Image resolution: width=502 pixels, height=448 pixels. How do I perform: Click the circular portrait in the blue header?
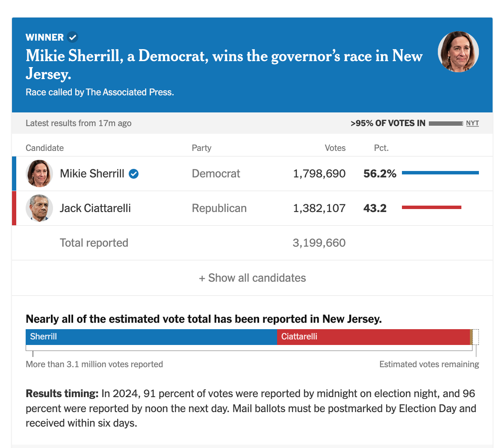pos(458,52)
